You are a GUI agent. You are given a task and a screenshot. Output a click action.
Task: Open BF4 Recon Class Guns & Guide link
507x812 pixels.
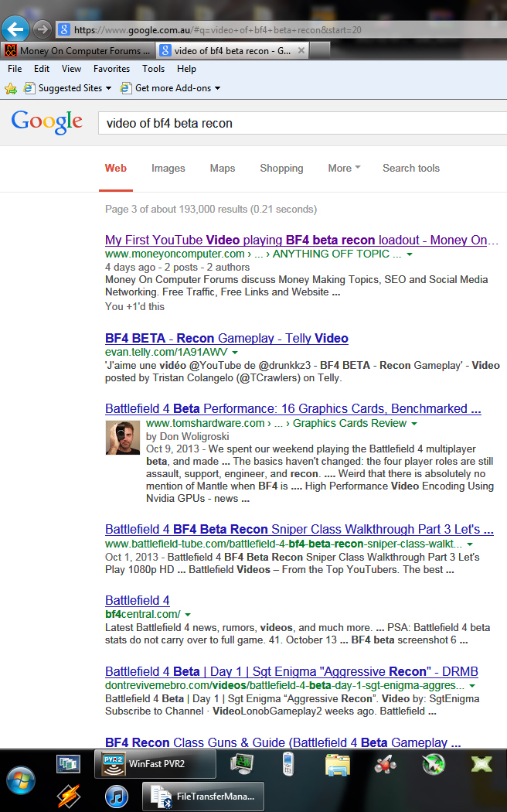[x=282, y=742]
